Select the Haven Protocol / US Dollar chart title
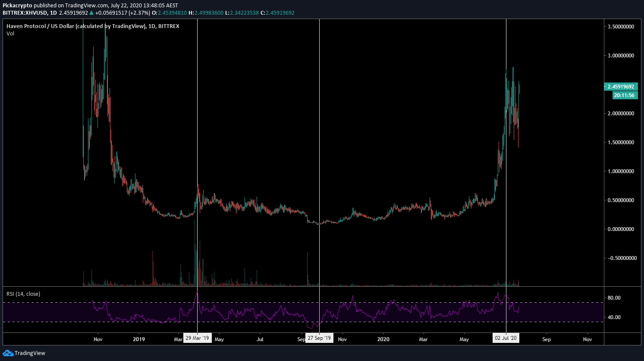Viewport: 644px width, 361px height. click(93, 26)
